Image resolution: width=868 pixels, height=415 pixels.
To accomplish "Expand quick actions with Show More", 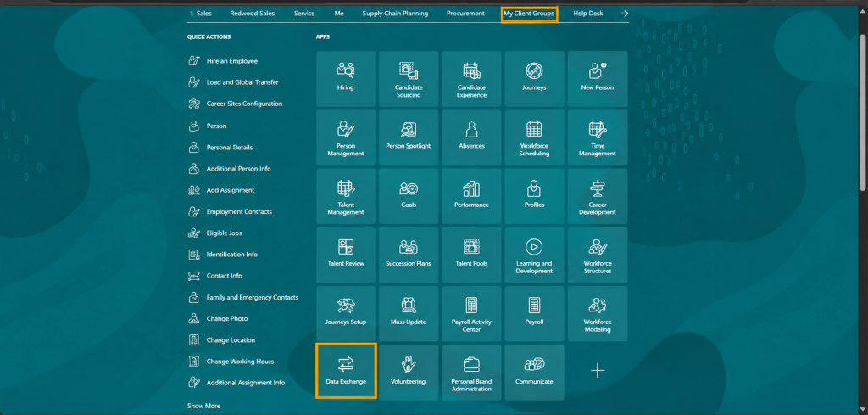I will (203, 406).
